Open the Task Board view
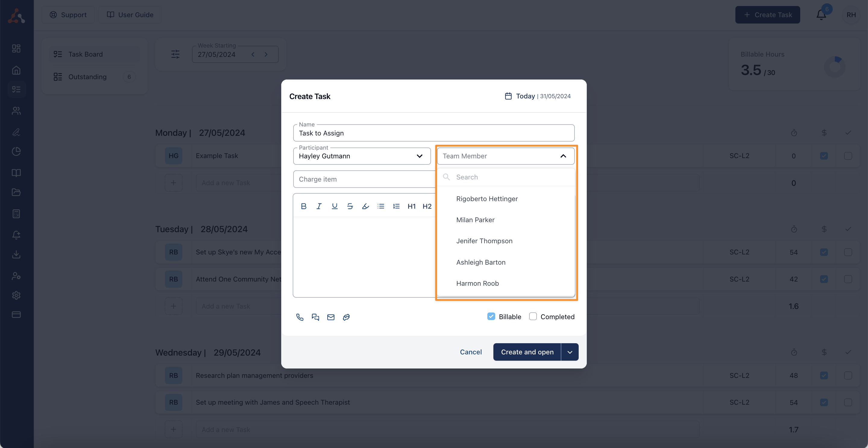 coord(94,54)
